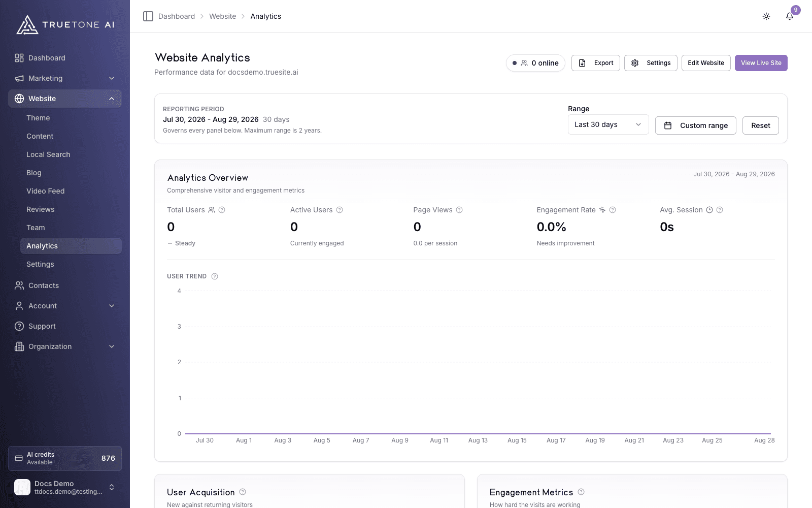Open website Settings in sidebar submenu
The width and height of the screenshot is (812, 508).
tap(71, 264)
